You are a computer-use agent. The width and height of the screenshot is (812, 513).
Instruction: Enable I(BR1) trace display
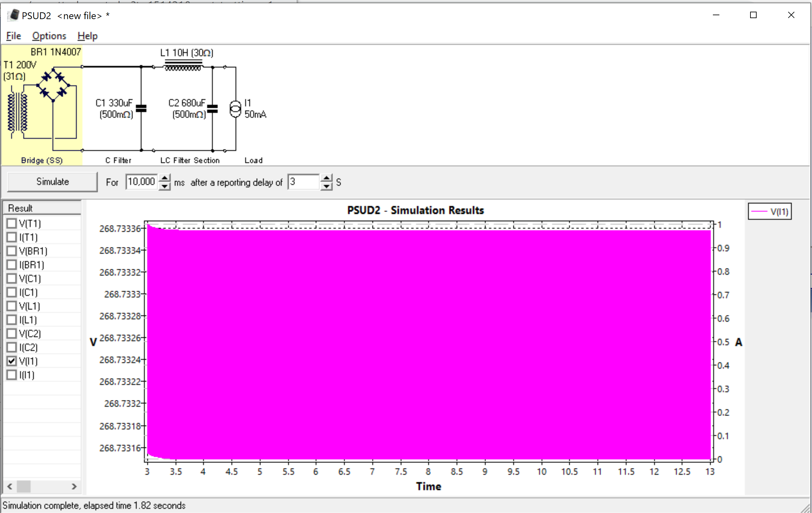tap(12, 265)
